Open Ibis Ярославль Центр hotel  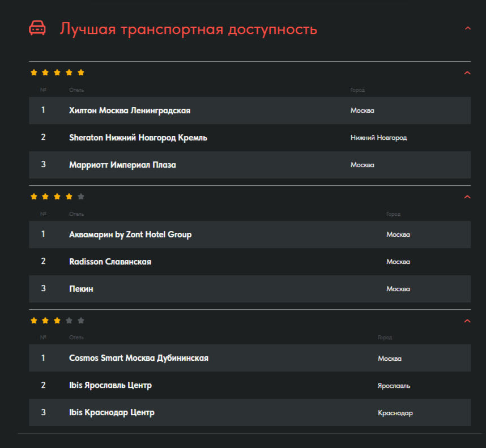pos(110,385)
